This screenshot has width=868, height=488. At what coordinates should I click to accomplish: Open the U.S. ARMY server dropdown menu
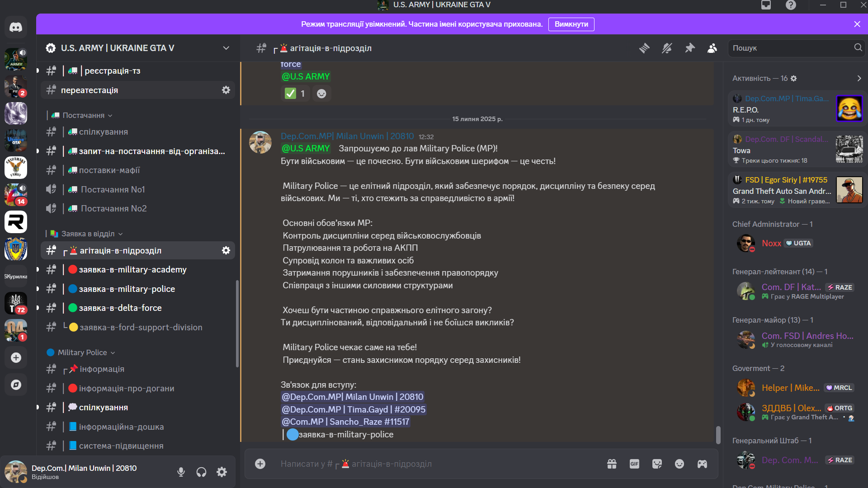click(226, 48)
